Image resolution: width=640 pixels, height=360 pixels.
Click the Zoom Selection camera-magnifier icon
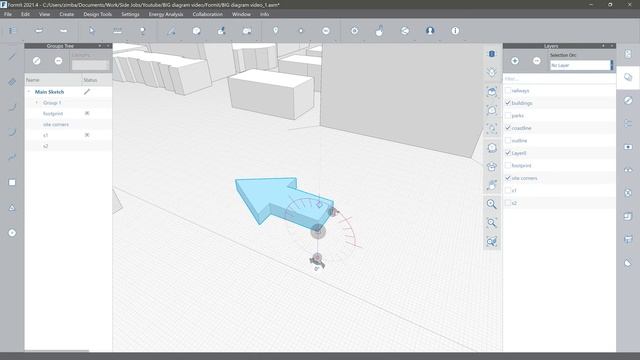(491, 242)
